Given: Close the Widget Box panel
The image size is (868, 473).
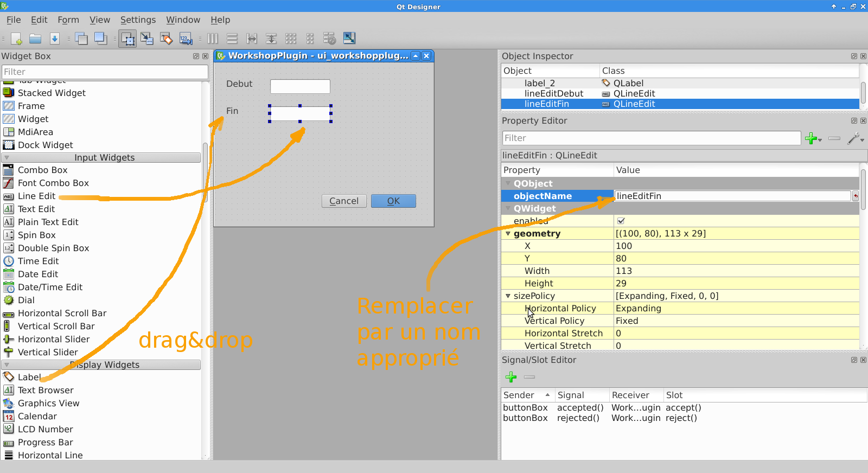Looking at the screenshot, I should click(205, 56).
